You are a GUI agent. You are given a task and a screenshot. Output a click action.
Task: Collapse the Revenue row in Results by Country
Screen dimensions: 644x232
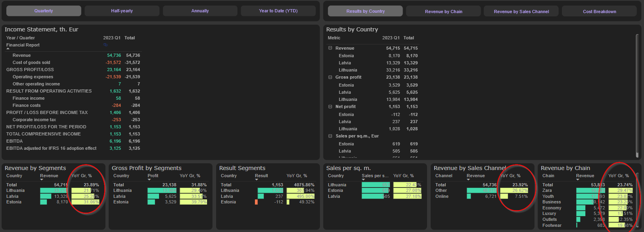click(x=330, y=48)
